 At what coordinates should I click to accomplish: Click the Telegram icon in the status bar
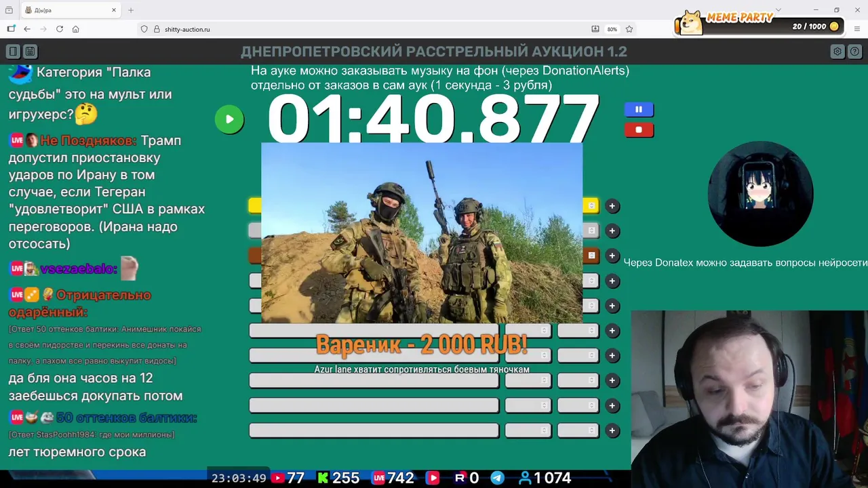497,478
